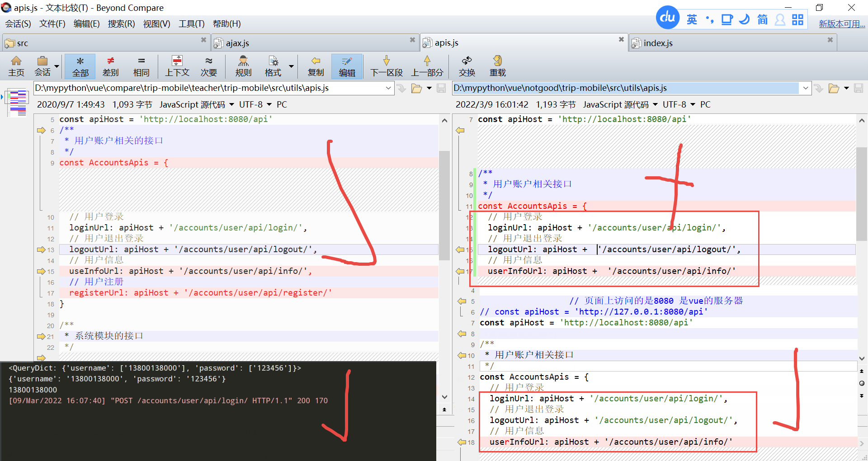Click Baidu IME 英 language toggle
The height and width of the screenshot is (461, 868).
tap(692, 19)
